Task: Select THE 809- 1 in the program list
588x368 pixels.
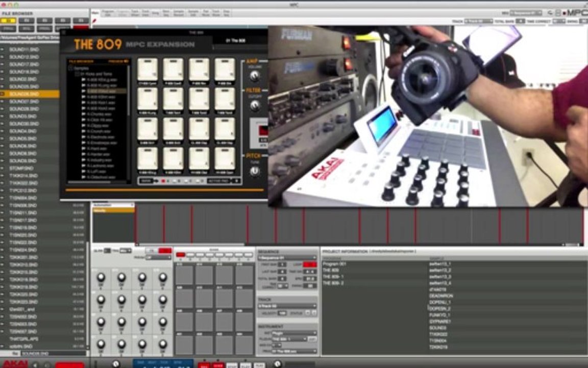Action: click(x=333, y=277)
